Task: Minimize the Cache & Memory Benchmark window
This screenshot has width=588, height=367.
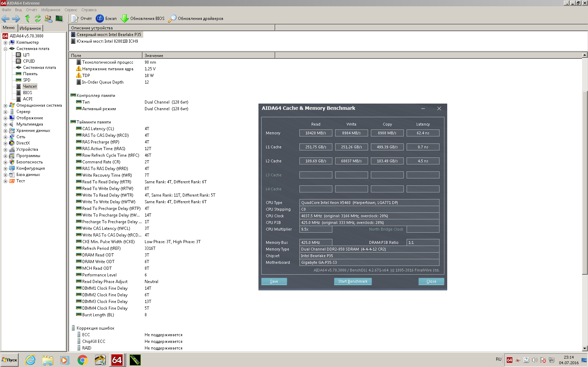Action: click(423, 108)
